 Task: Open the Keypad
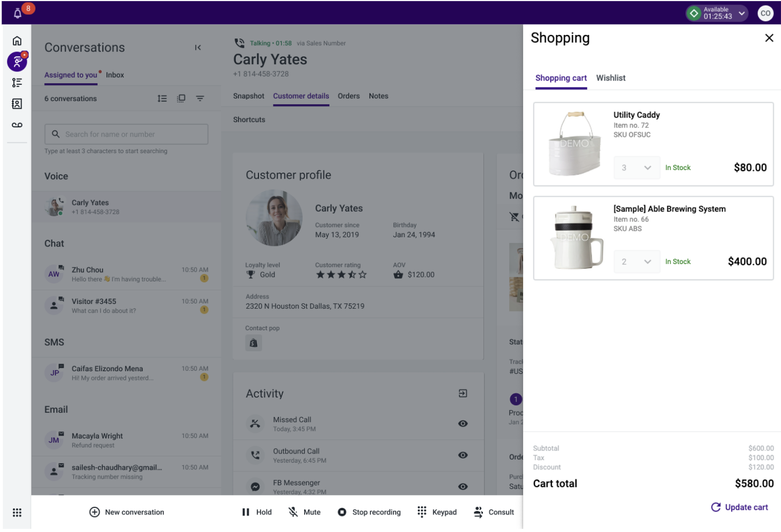tap(437, 512)
